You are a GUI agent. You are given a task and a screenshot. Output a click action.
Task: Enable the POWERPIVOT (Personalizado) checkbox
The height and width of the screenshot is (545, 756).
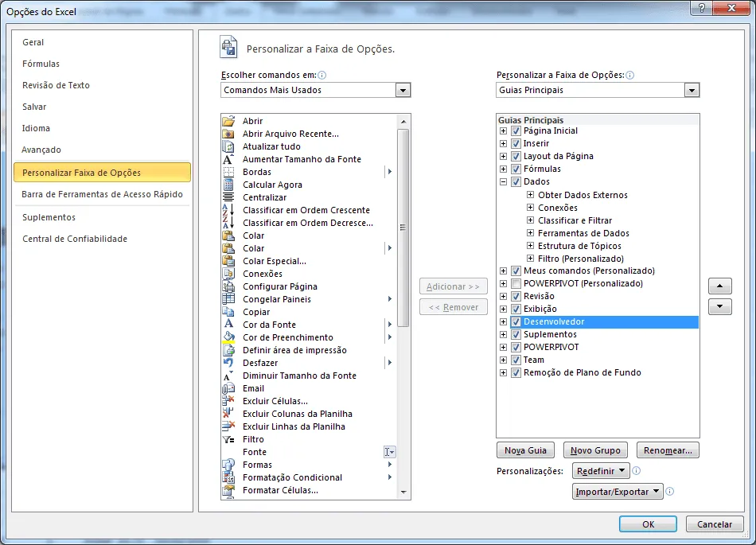(x=516, y=283)
